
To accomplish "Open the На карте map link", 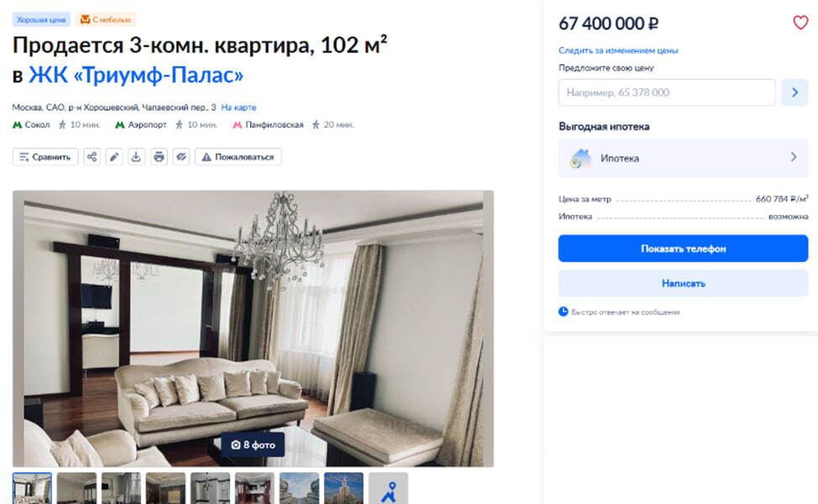I will click(x=239, y=108).
